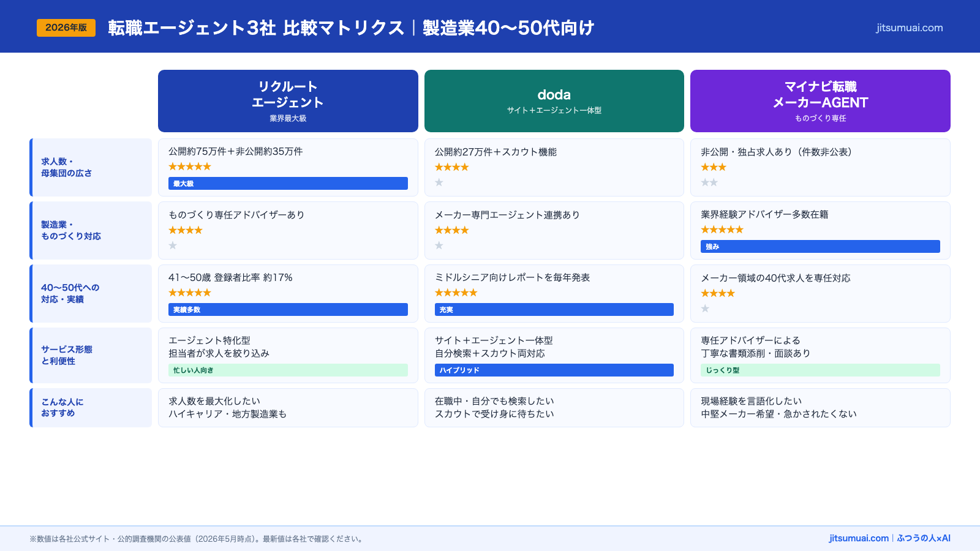Click the 業界最大級 subtitle under リクルートエージェント
This screenshot has height=551, width=980.
(288, 118)
